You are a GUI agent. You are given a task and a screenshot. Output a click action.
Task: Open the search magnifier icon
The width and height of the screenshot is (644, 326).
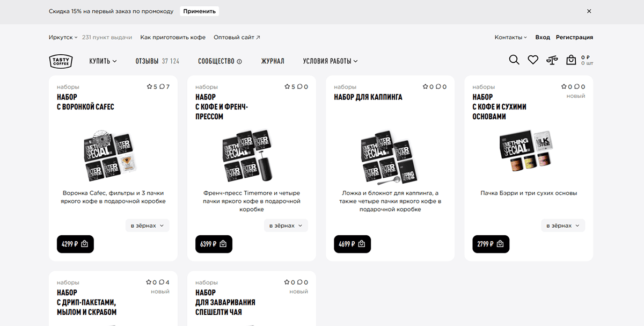pos(514,60)
